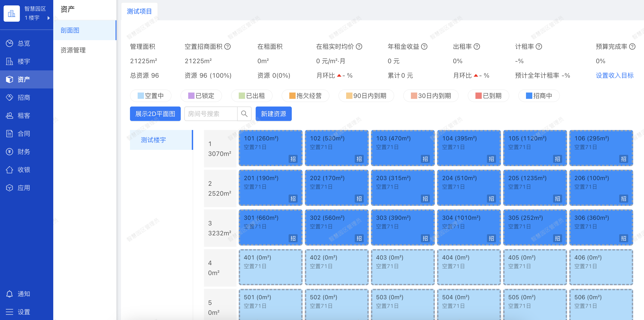The width and height of the screenshot is (644, 320).
Task: Click 招 badge on room 104
Action: click(x=491, y=159)
